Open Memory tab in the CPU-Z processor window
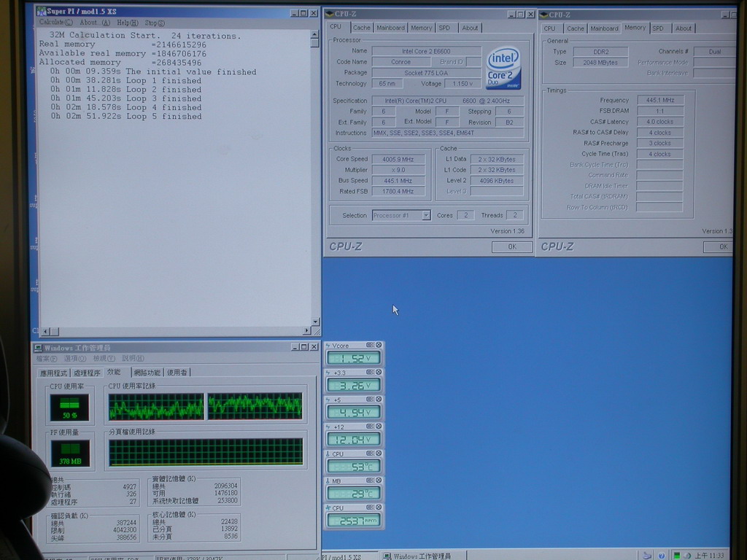Image resolution: width=747 pixels, height=560 pixels. tap(422, 28)
